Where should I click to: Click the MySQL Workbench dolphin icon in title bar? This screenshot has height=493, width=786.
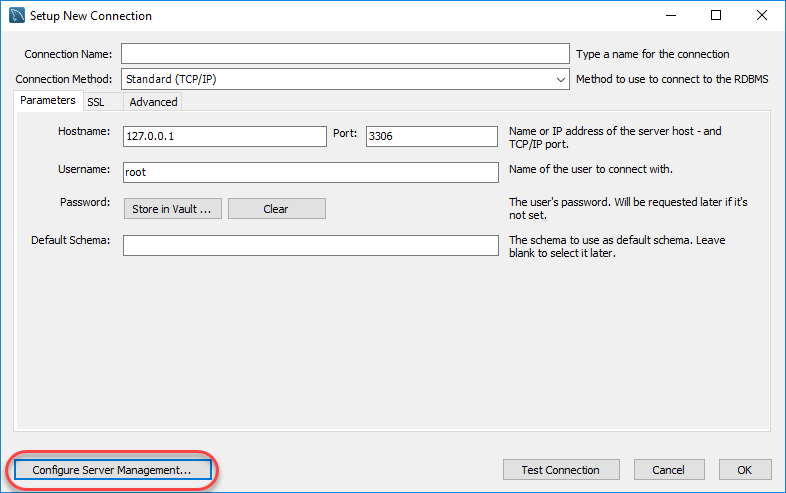(17, 16)
